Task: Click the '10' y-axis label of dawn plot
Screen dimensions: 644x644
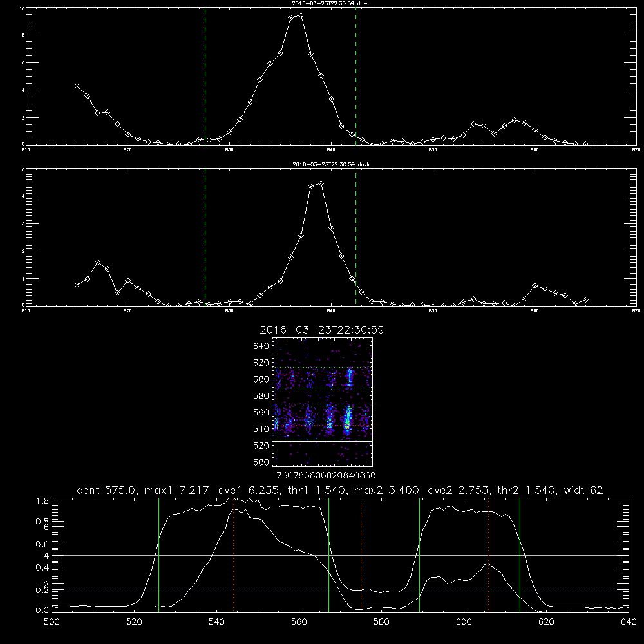Action: pyautogui.click(x=22, y=8)
